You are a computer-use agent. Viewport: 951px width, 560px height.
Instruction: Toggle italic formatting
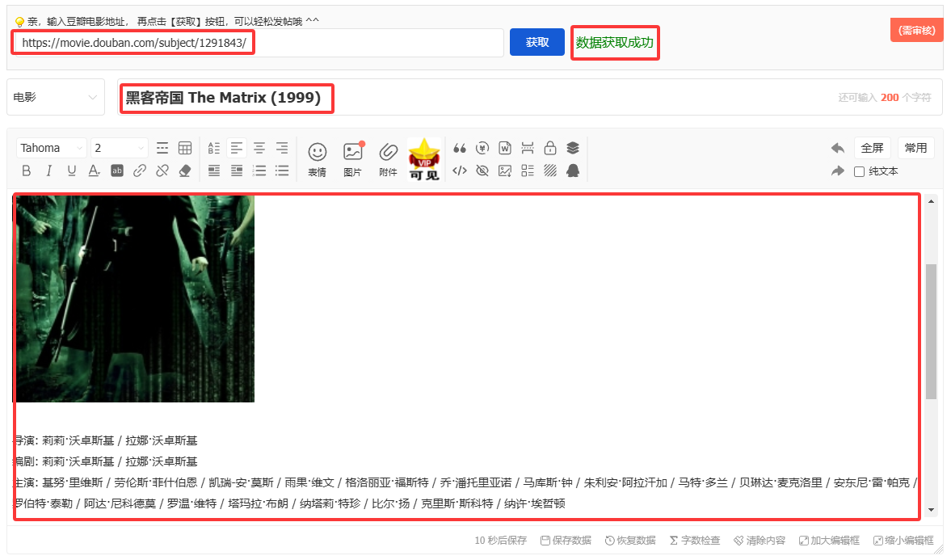click(48, 171)
